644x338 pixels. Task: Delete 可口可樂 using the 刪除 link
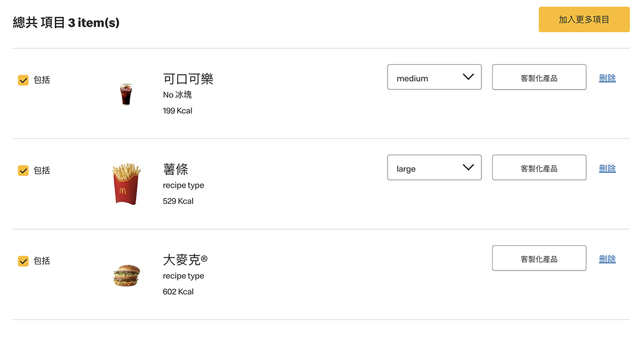coord(607,78)
